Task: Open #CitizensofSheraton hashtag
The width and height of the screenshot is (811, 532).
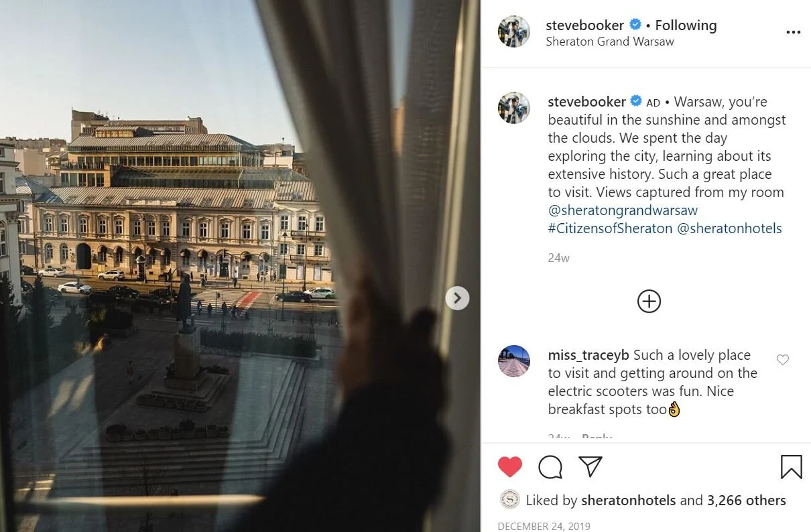Action: pos(610,228)
